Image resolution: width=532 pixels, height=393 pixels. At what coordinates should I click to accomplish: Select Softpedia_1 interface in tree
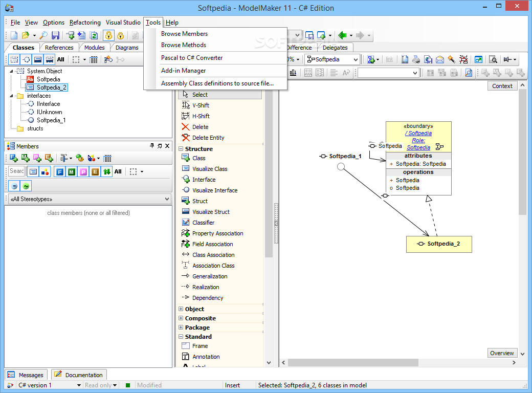tap(51, 120)
